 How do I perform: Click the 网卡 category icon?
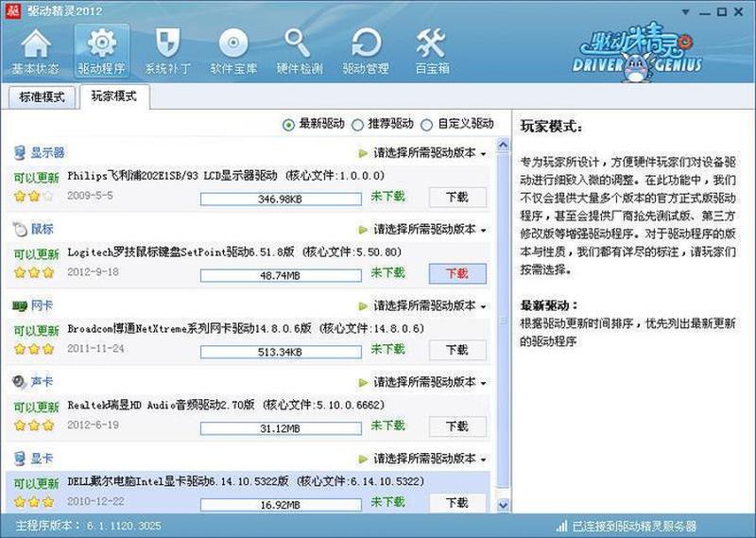(19, 305)
